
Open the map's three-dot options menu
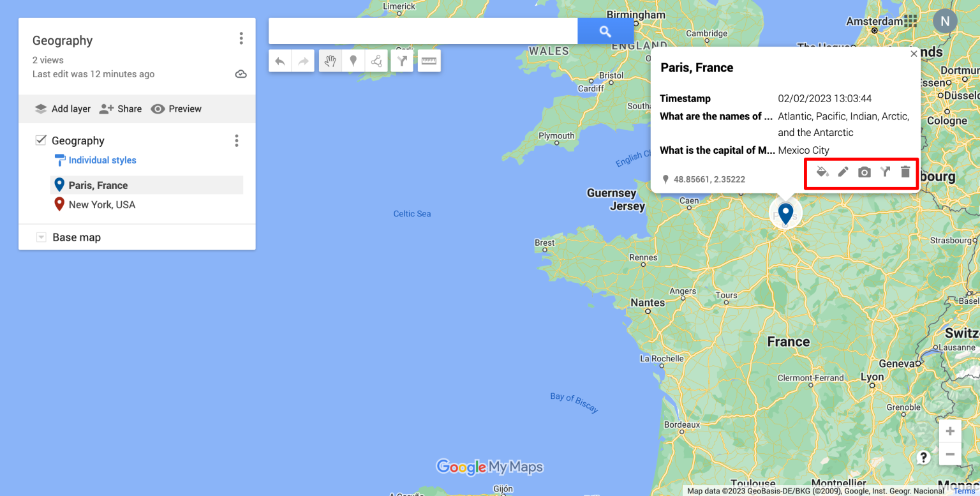coord(241,38)
